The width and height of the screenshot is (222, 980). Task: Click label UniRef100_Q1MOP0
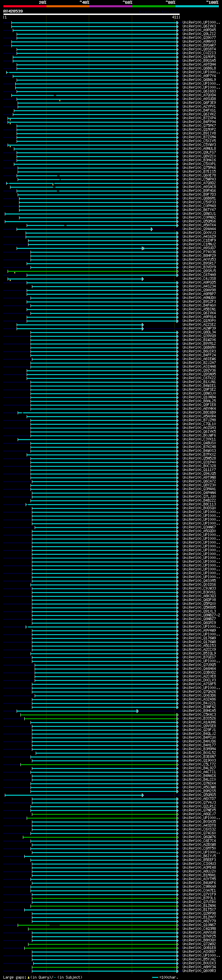point(199,321)
